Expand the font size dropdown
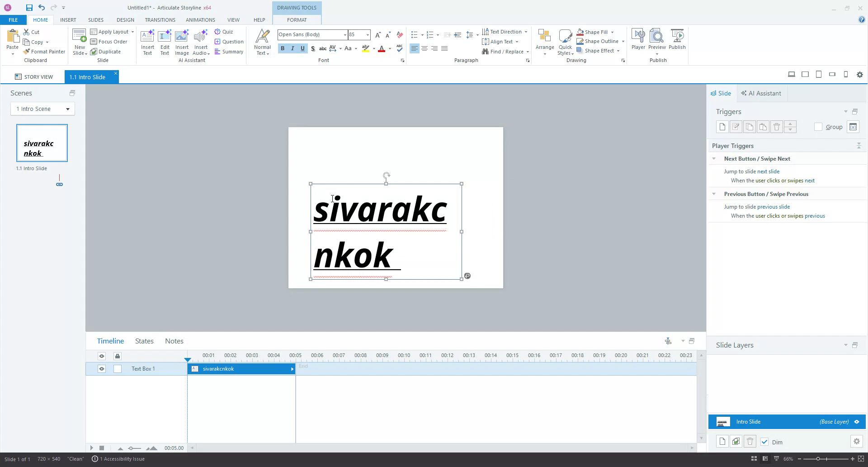The width and height of the screenshot is (868, 467). click(367, 35)
